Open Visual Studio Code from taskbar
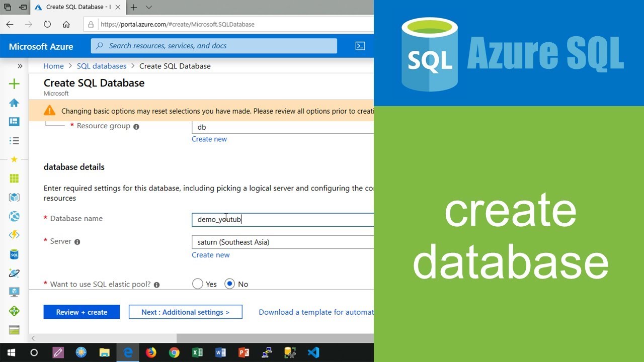The height and width of the screenshot is (362, 644). click(313, 352)
